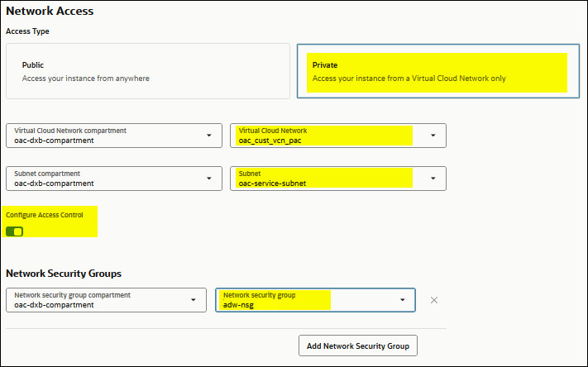
Task: Click arrow icon of NSG compartment field
Action: (194, 300)
